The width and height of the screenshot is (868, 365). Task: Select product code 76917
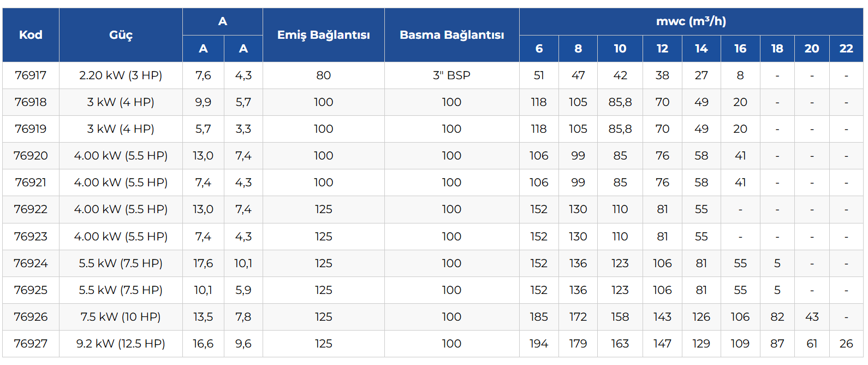[x=31, y=75]
